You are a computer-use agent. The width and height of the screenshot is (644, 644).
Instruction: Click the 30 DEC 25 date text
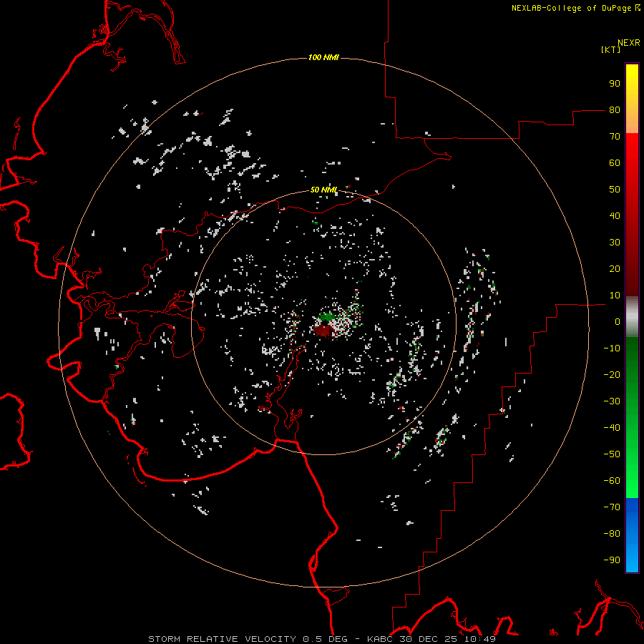429,639
